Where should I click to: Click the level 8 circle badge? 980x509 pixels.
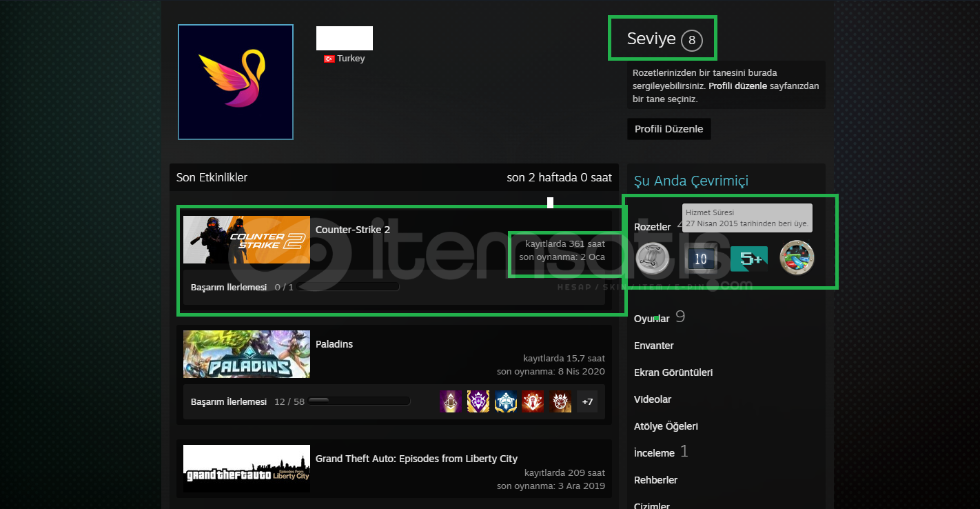click(692, 40)
